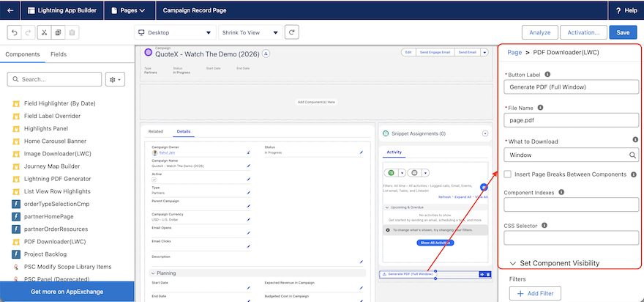
Task: Click orderTypeSelectionCmp lightning icon
Action: (16, 204)
